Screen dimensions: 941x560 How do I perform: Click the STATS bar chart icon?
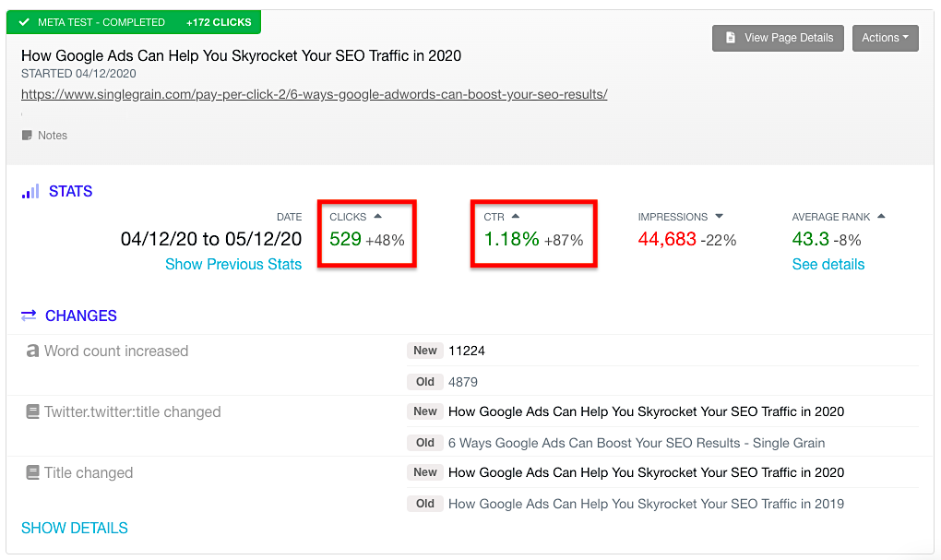30,192
